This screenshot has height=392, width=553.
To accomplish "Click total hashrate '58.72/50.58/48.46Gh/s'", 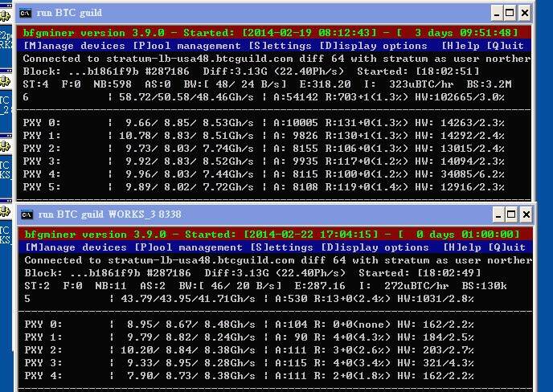I will 186,97.
